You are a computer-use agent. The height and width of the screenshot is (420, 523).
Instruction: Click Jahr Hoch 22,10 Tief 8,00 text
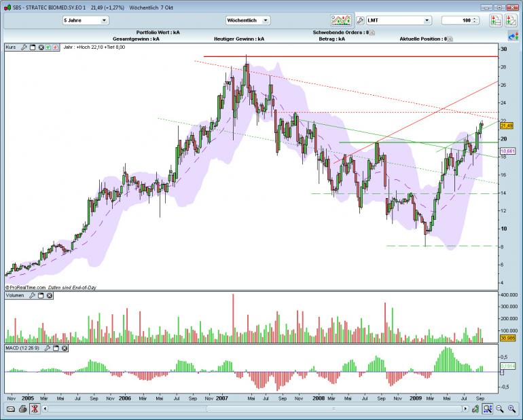(94, 47)
